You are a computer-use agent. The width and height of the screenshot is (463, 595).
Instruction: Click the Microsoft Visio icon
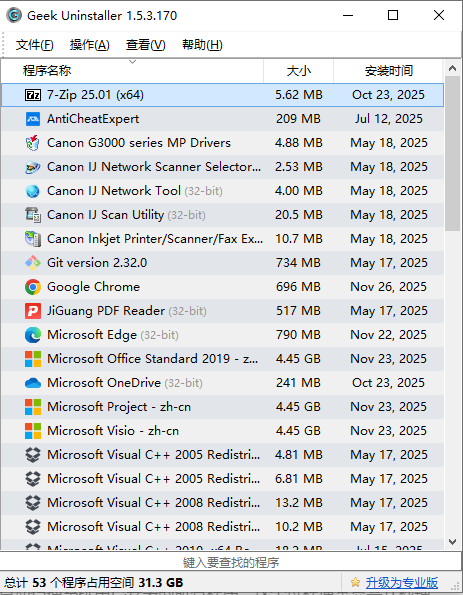point(33,431)
